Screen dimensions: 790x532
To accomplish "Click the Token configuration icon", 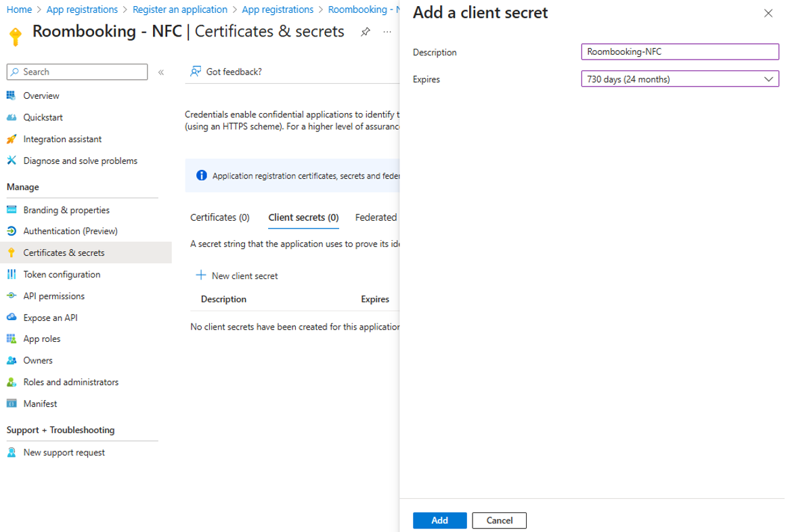I will pos(11,274).
